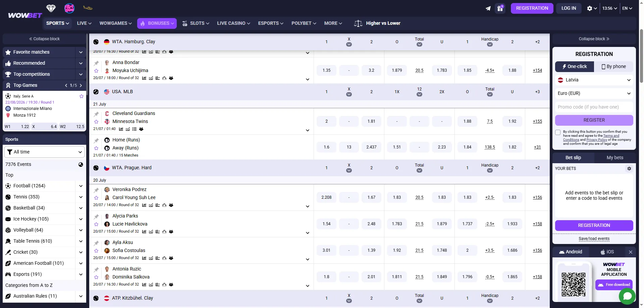This screenshot has width=644, height=308.
Task: Open the diamond icon in the header
Action: pos(51,8)
